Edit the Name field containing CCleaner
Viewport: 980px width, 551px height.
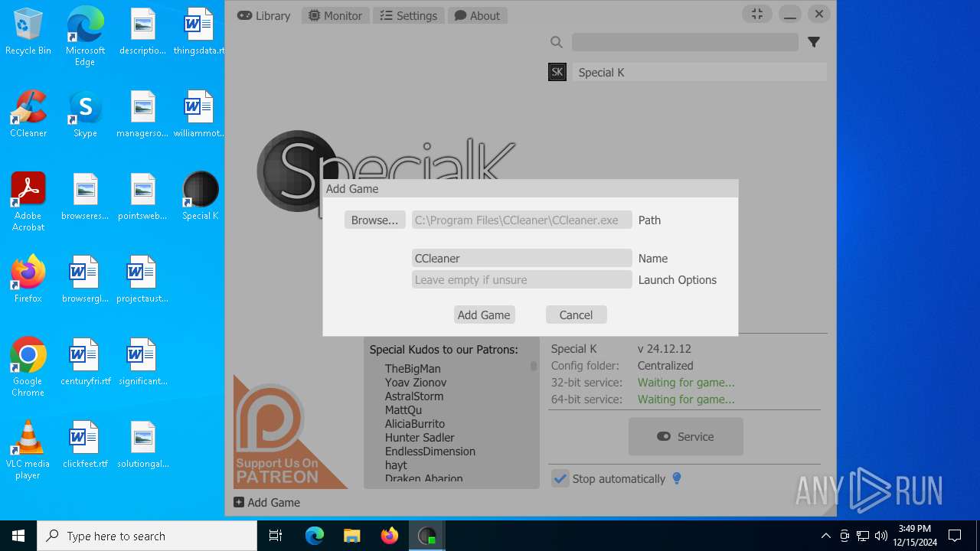521,258
